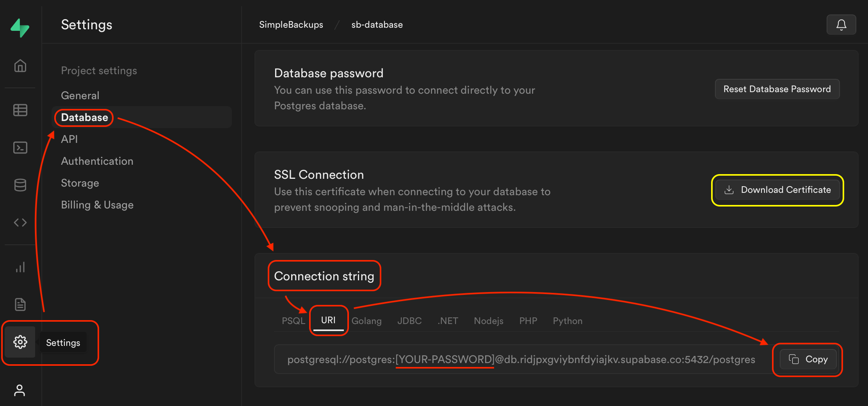Click the Supabase logo

[20, 27]
